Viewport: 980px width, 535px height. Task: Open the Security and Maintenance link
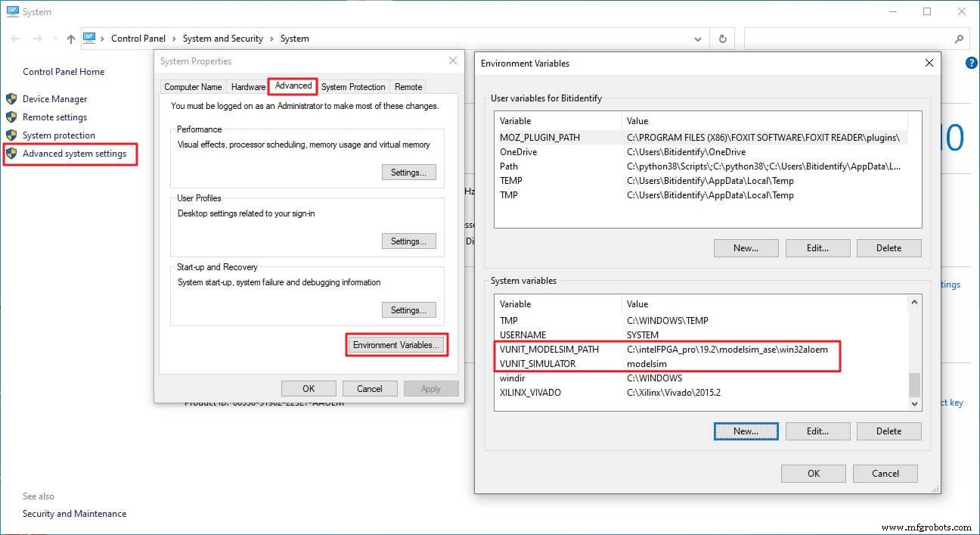click(x=74, y=513)
